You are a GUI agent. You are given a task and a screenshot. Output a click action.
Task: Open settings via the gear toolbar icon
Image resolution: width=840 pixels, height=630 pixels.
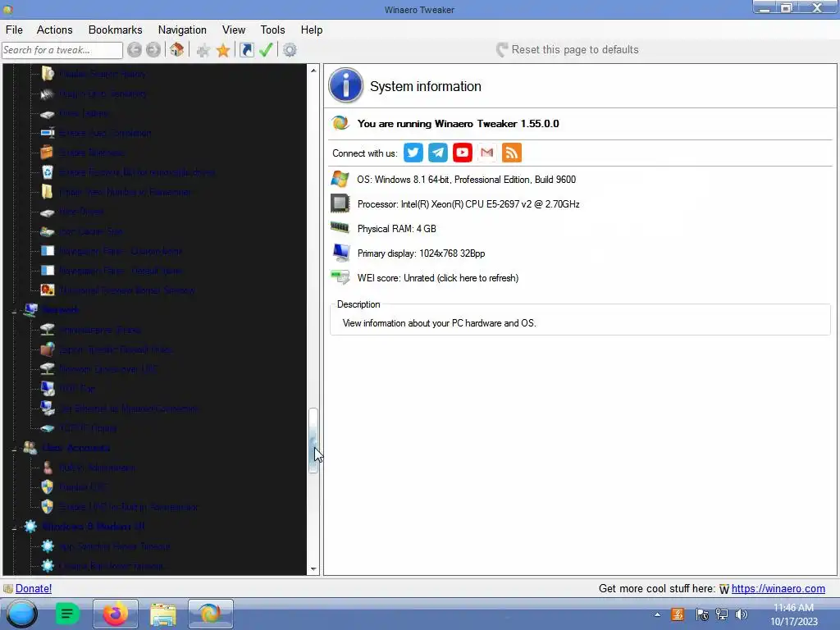pos(290,50)
